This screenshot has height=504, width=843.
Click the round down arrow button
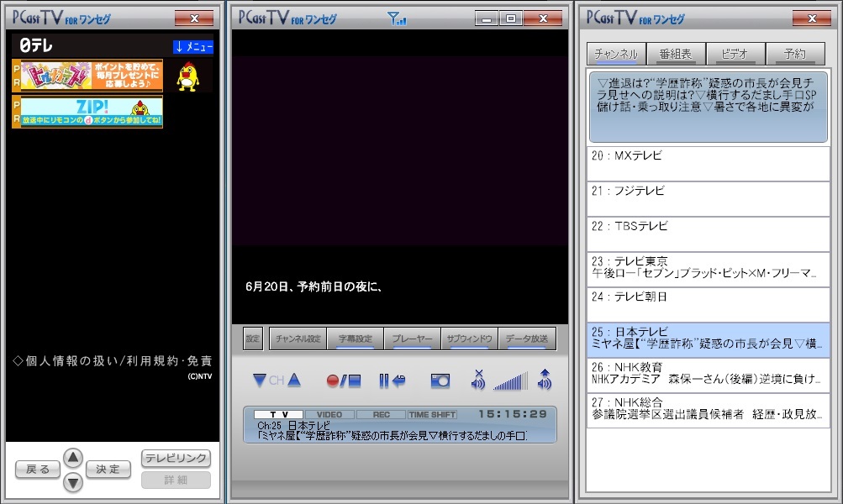[73, 482]
